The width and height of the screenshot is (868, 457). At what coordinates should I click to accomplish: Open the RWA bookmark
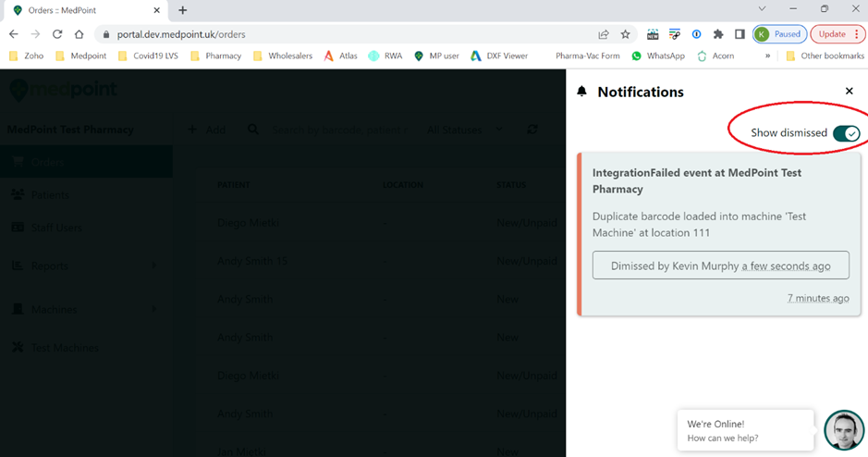[x=385, y=56]
